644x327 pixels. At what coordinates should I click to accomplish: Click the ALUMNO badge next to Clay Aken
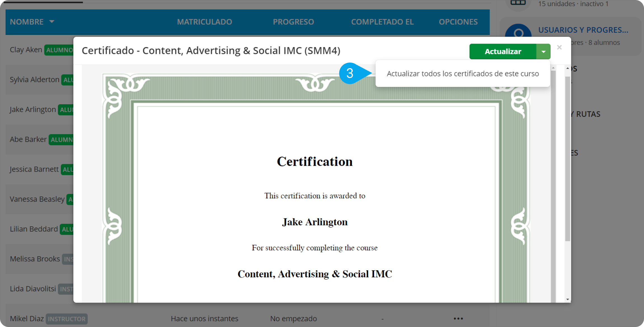(59, 50)
